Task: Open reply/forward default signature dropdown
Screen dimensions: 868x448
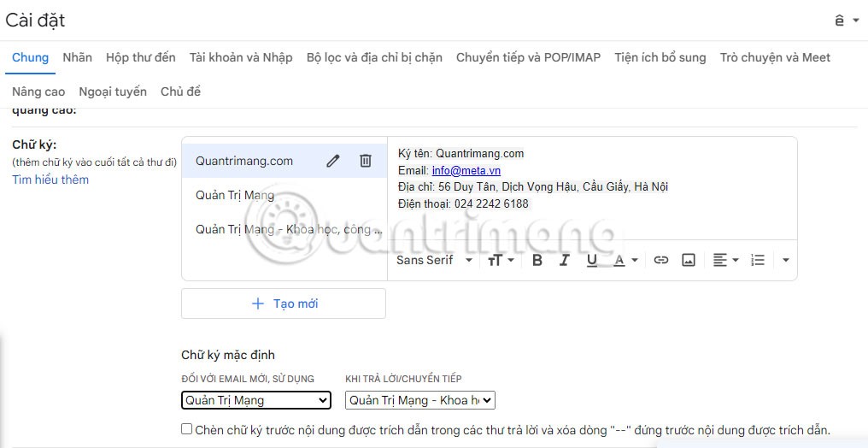Action: click(420, 400)
